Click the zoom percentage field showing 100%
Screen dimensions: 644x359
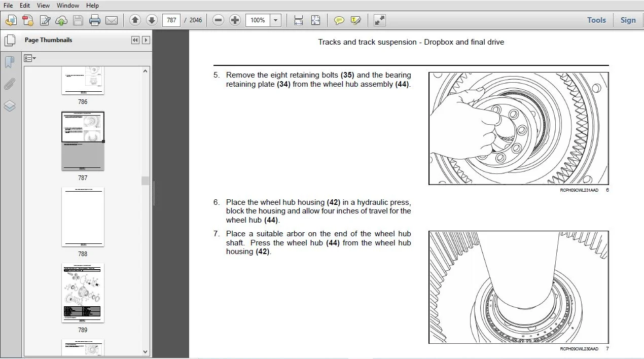(x=258, y=20)
